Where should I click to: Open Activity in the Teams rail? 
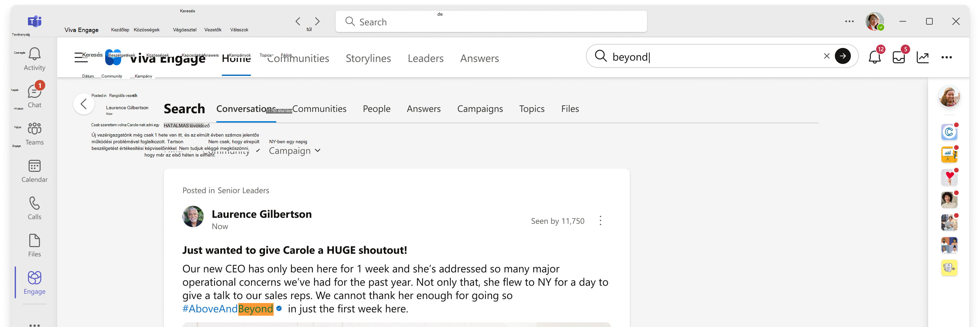tap(34, 59)
